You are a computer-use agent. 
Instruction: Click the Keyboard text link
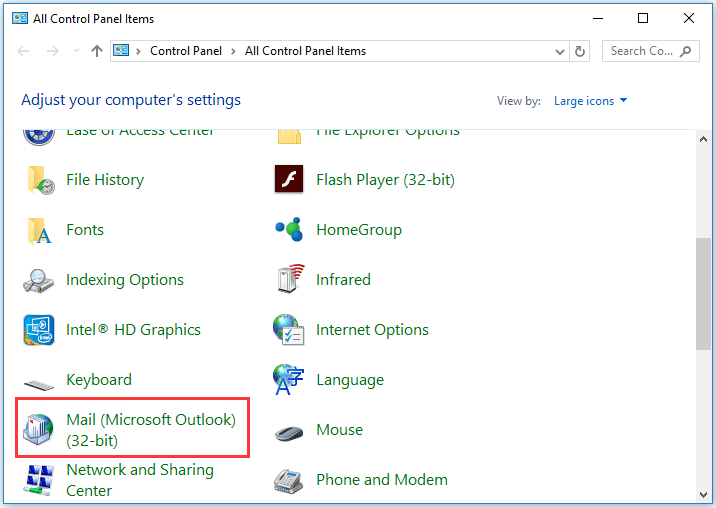(x=98, y=380)
